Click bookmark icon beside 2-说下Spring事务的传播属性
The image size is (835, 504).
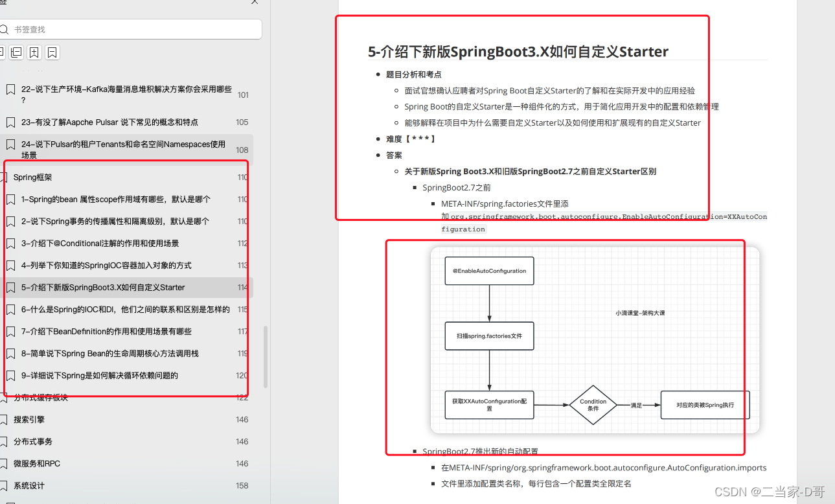10,222
